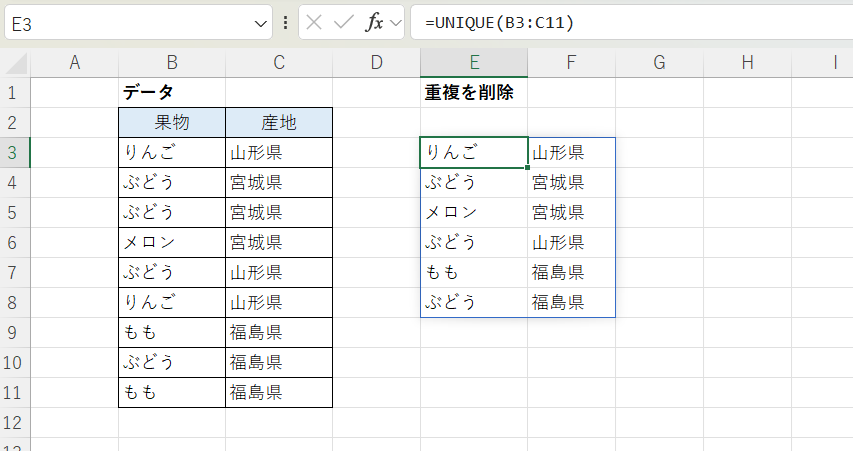Screen dimensions: 853x451
Task: Select column D header
Action: (376, 63)
